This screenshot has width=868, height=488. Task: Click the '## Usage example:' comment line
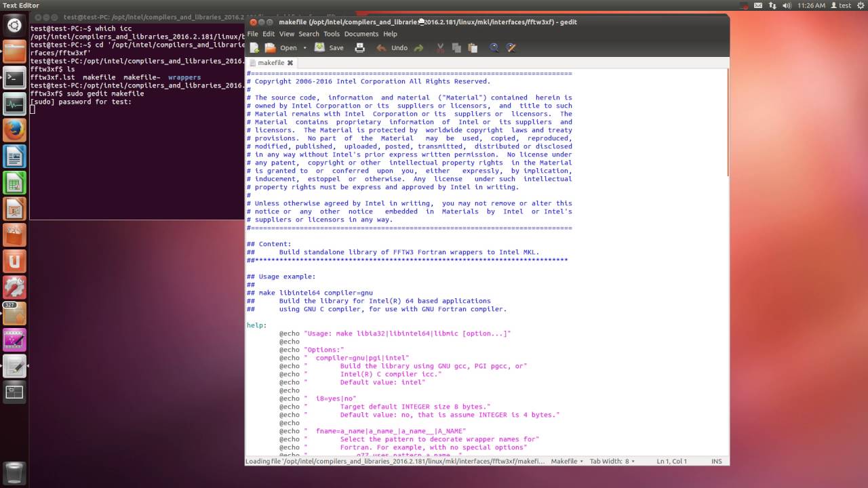[281, 277]
